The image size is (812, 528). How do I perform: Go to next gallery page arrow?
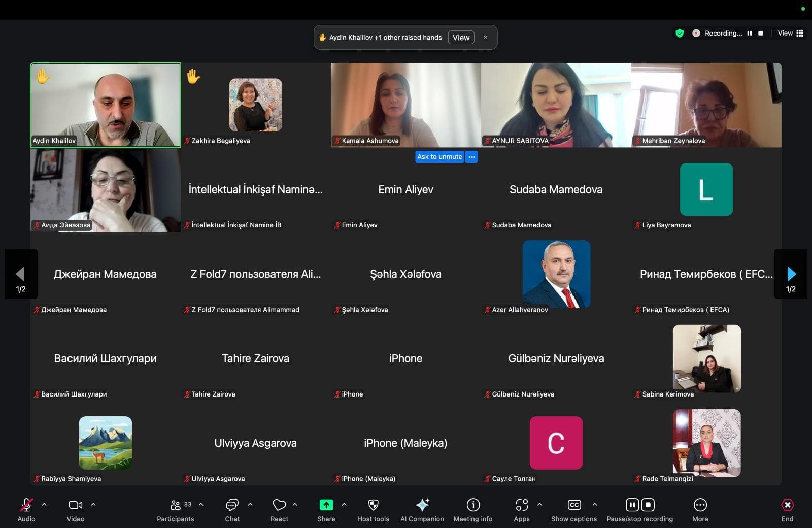point(791,274)
